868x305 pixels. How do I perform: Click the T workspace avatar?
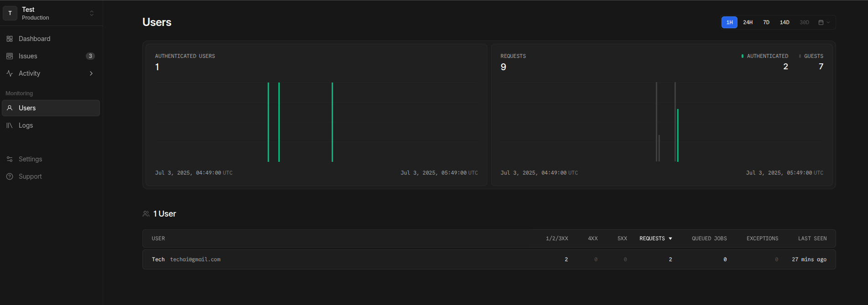[x=10, y=13]
